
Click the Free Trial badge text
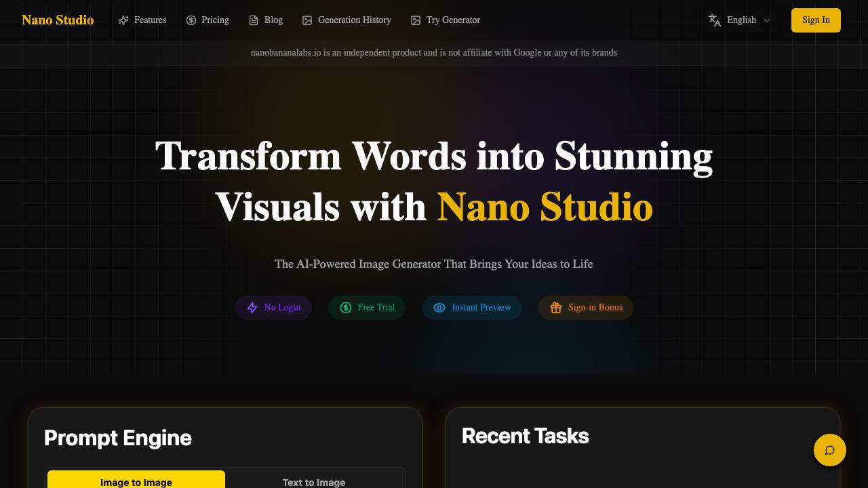click(376, 307)
